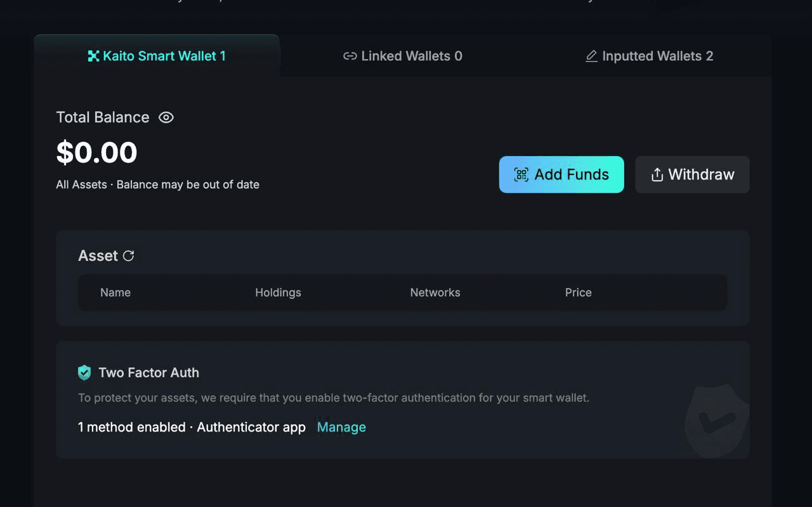Screen dimensions: 812x507
Task: Click the Holdings column header
Action: 278,293
